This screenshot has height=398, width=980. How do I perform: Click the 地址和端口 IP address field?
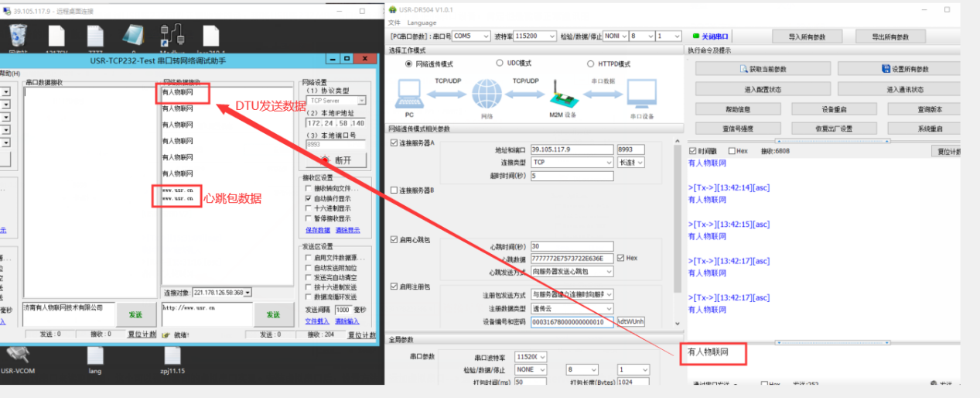tap(571, 149)
